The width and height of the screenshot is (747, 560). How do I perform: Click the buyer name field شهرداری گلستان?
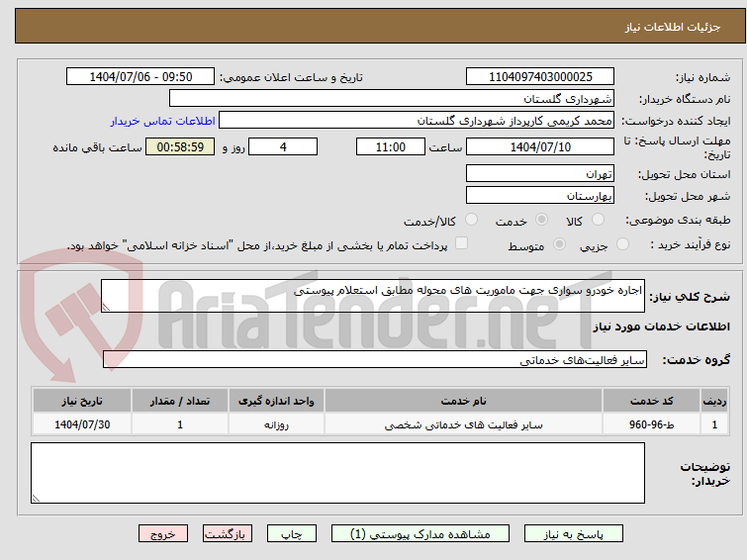(x=392, y=99)
